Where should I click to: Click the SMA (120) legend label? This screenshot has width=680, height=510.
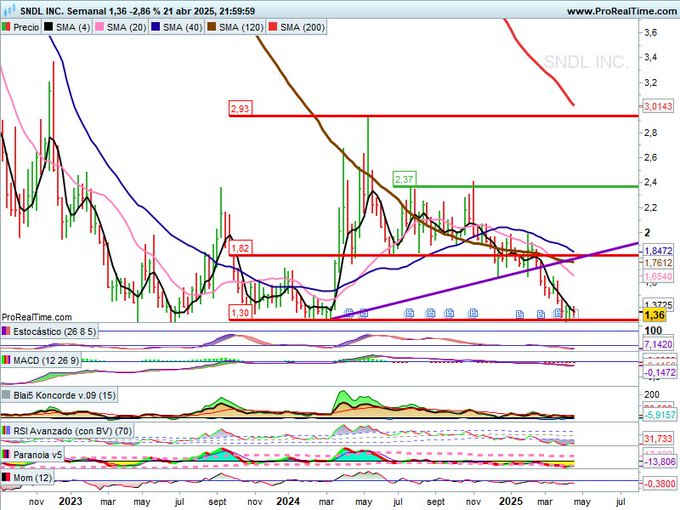[241, 27]
